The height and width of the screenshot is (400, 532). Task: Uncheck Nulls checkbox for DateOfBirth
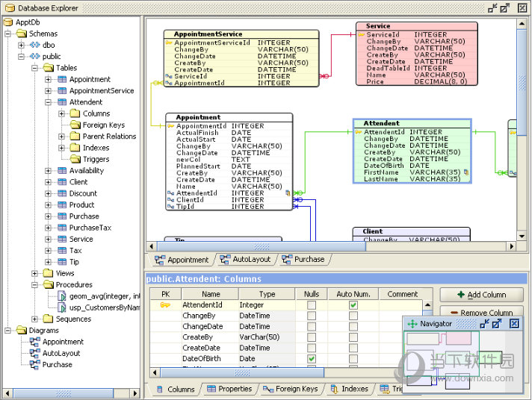tap(312, 359)
